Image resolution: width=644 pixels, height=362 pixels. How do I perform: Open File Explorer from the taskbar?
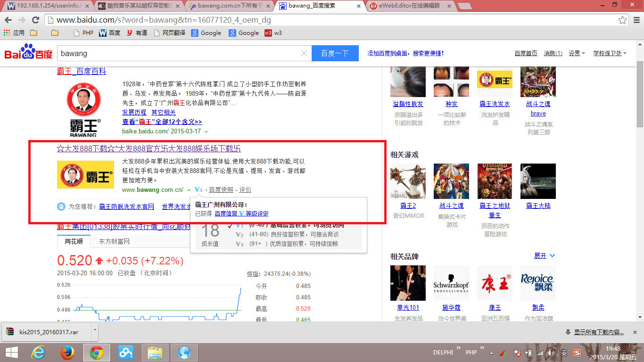155,352
